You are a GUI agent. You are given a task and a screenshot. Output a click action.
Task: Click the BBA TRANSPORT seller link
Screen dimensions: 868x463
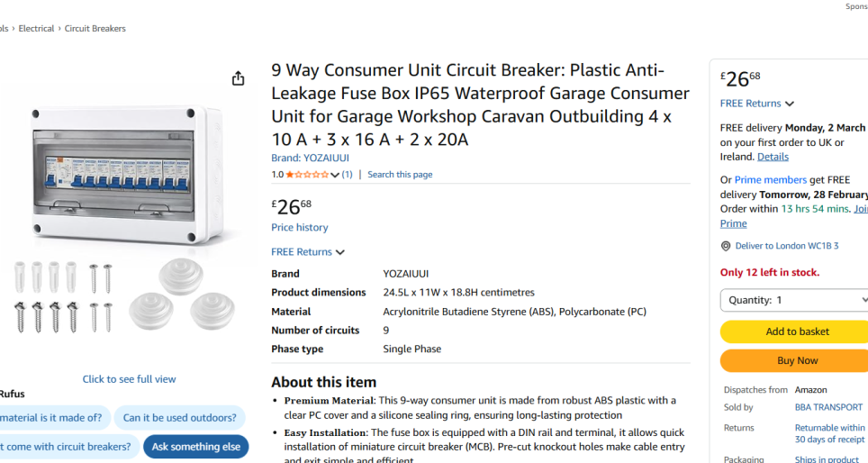pyautogui.click(x=828, y=407)
